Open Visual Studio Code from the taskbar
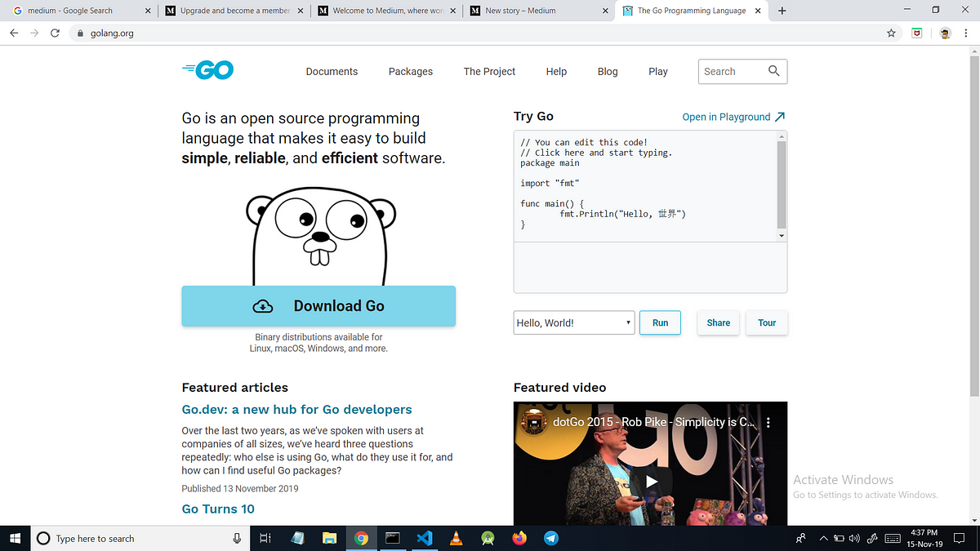 click(x=424, y=538)
